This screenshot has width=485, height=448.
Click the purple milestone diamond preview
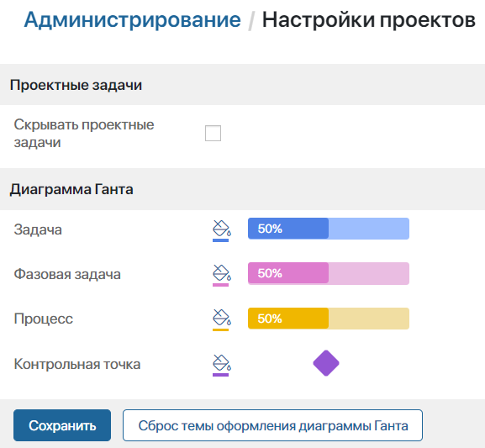[326, 363]
